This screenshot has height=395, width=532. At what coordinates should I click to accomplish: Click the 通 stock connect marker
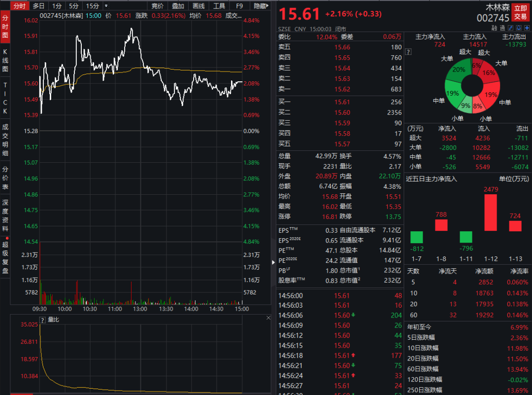click(x=502, y=28)
